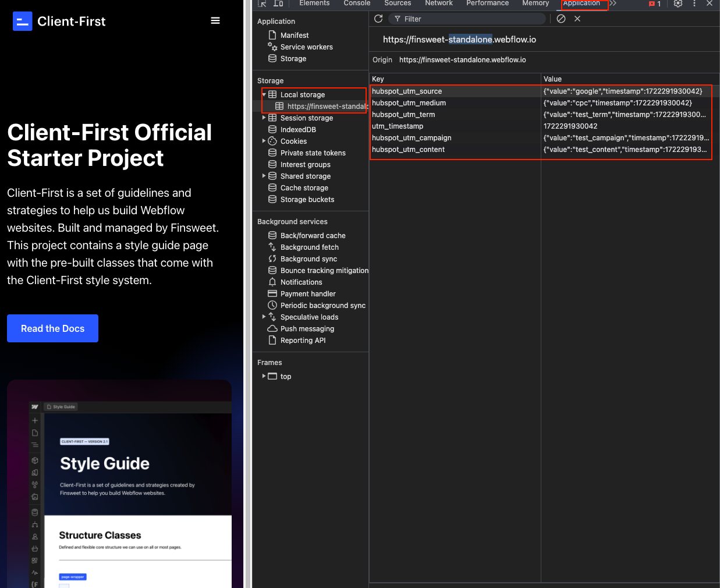Screen dimensions: 720x588
Task: Expand the Session storage node
Action: [x=264, y=118]
